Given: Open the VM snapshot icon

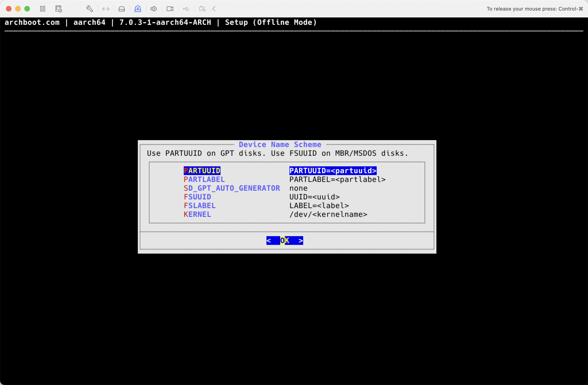Looking at the screenshot, I should coord(59,9).
